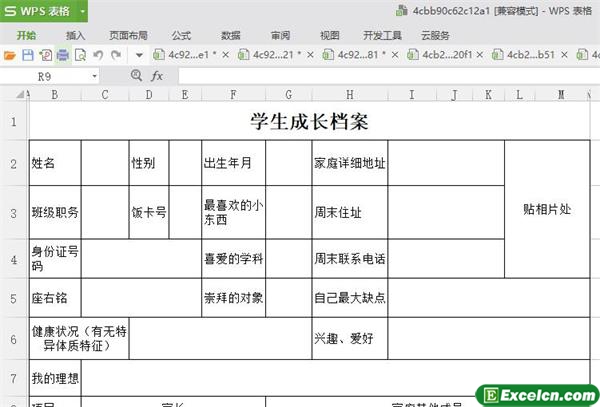
Task: Click the 身份证号码 cell
Action: pyautogui.click(x=55, y=259)
